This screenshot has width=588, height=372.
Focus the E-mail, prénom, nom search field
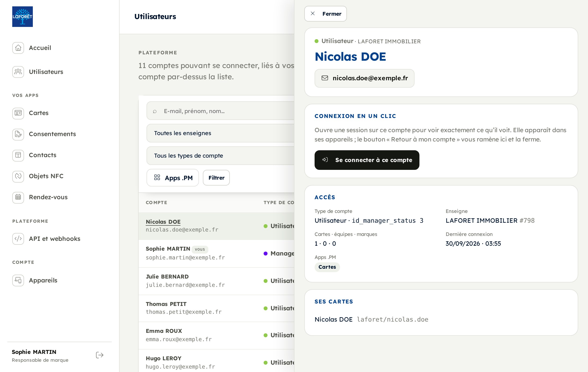220,111
